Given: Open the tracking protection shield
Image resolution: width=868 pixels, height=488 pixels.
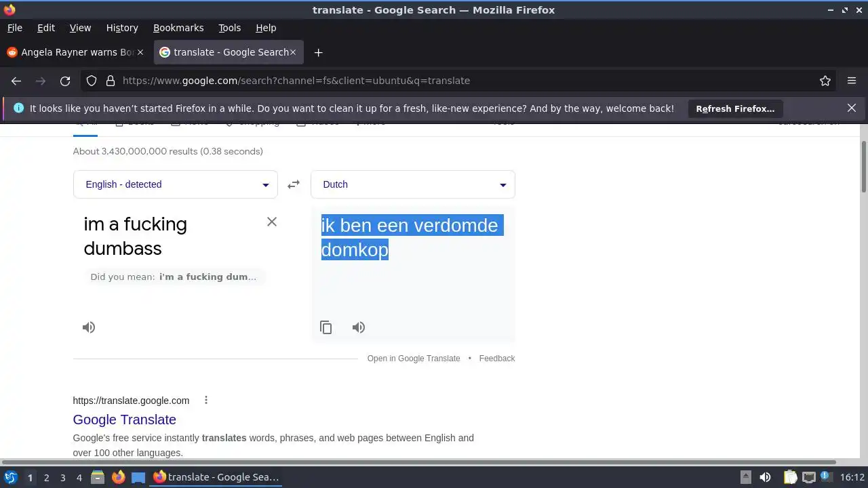Looking at the screenshot, I should pos(92,81).
